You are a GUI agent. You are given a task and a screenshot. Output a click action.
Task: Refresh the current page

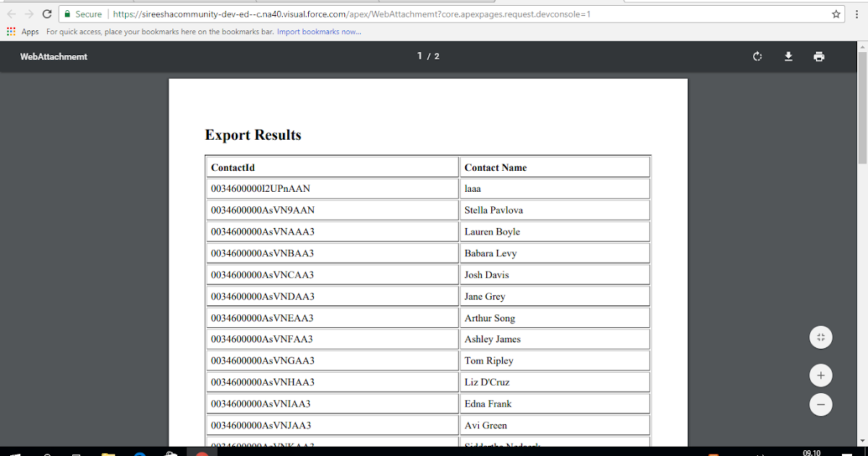point(46,13)
